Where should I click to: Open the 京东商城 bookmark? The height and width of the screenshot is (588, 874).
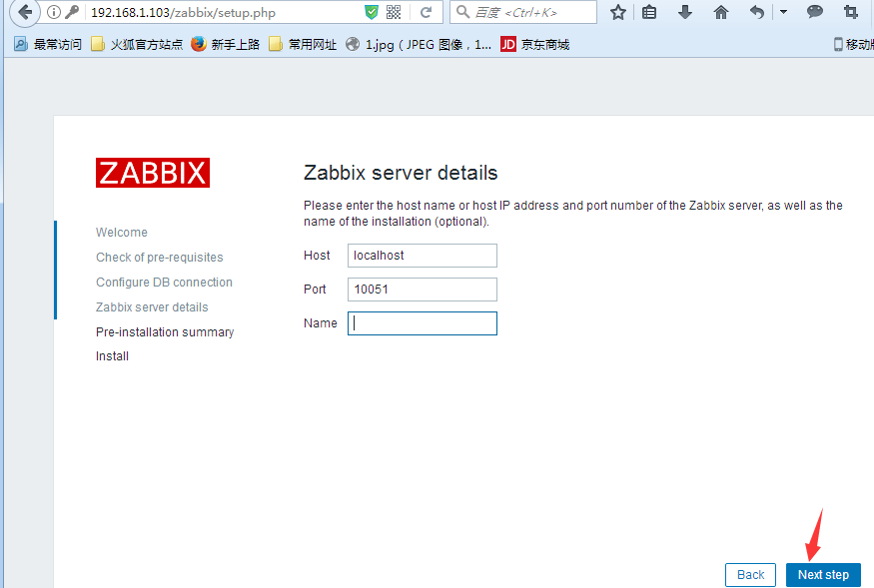[x=535, y=44]
